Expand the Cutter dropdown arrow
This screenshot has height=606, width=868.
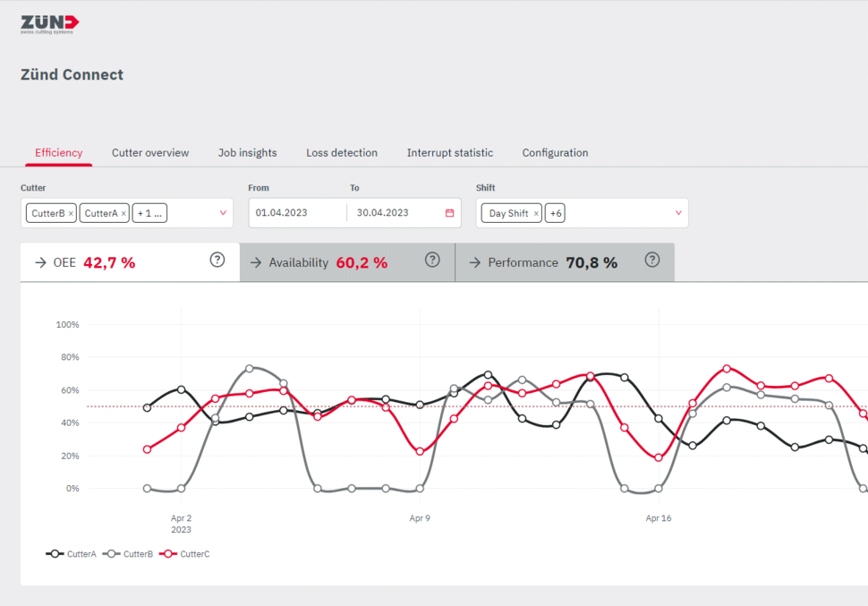click(x=223, y=213)
